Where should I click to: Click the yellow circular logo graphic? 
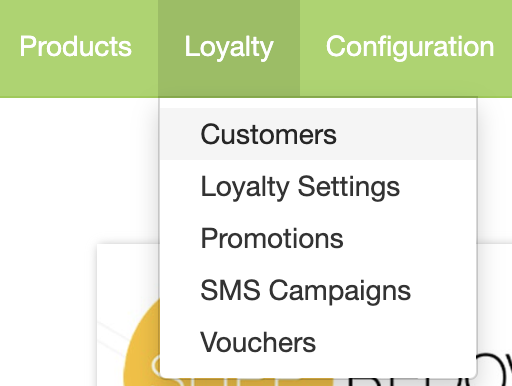(x=142, y=347)
